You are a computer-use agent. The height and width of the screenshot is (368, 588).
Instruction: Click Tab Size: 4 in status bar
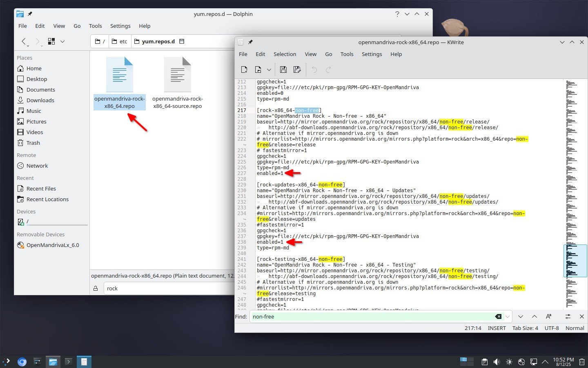tap(525, 328)
